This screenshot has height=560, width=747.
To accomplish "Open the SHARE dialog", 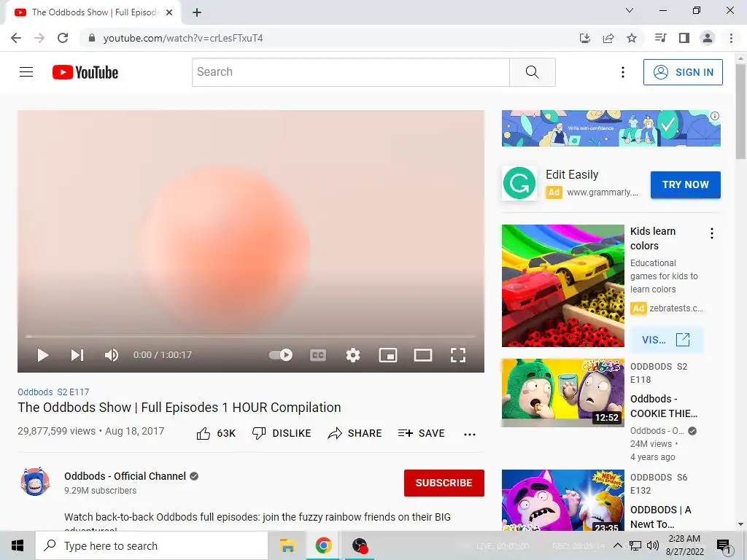I will tap(355, 433).
